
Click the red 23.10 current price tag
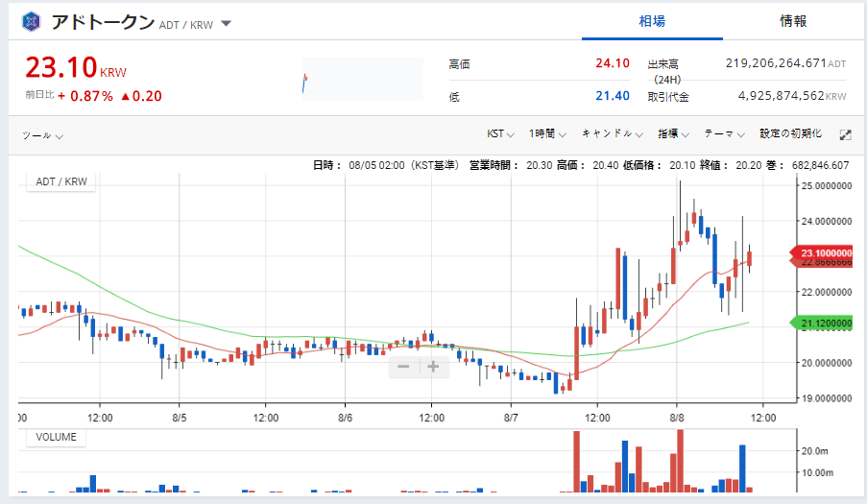click(825, 253)
